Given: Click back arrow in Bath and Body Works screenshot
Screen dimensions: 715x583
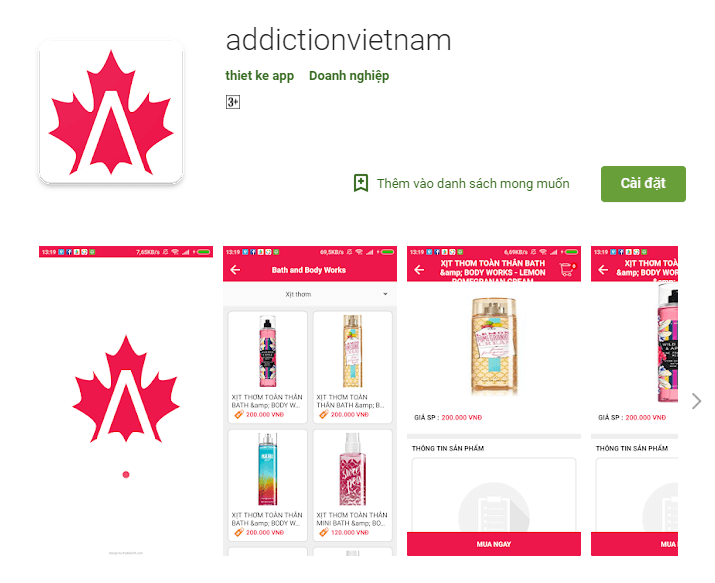Looking at the screenshot, I should click(x=235, y=270).
